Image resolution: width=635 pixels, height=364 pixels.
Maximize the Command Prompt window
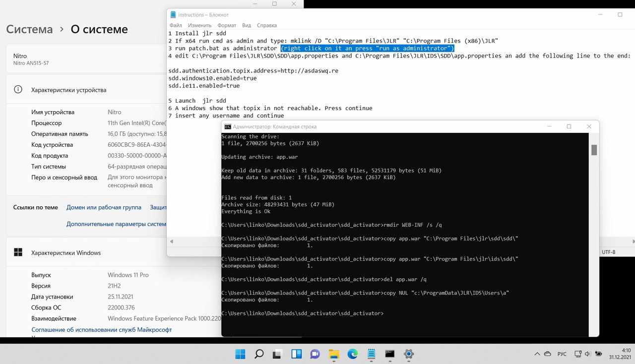pyautogui.click(x=569, y=126)
